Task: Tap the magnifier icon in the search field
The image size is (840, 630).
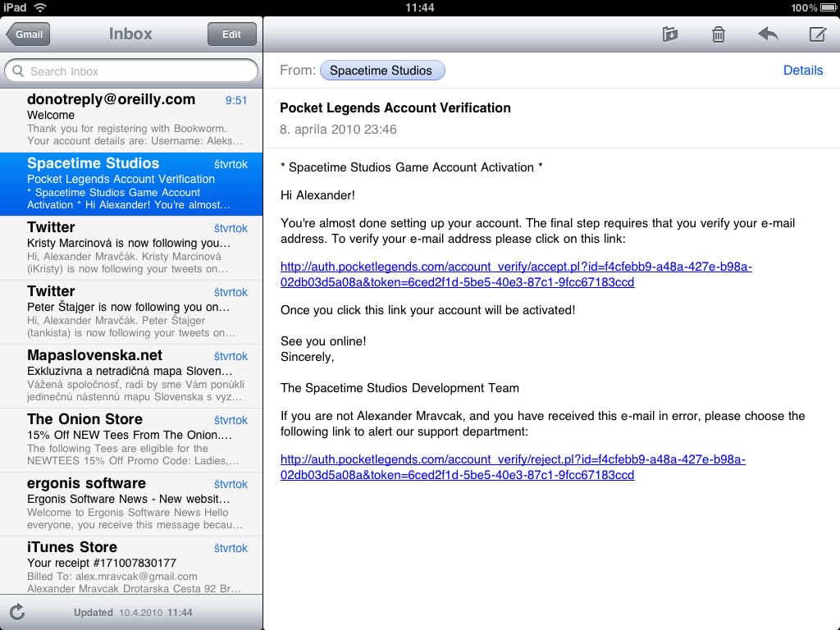Action: tap(18, 71)
